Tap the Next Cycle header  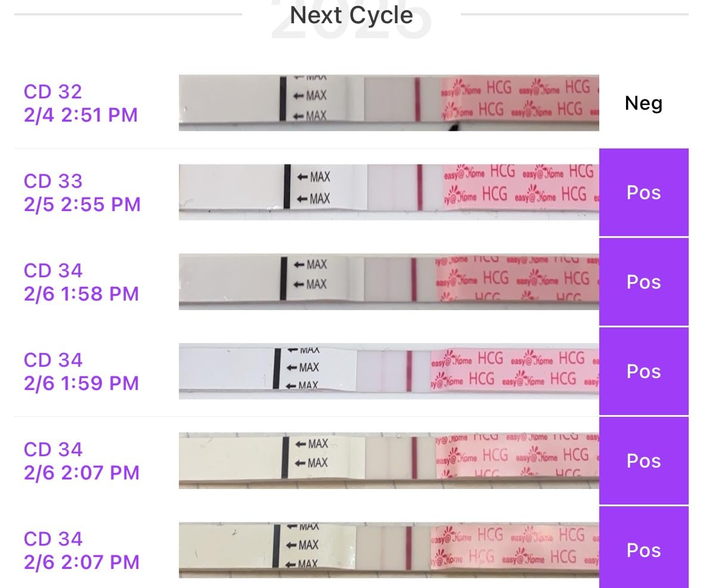click(x=351, y=16)
